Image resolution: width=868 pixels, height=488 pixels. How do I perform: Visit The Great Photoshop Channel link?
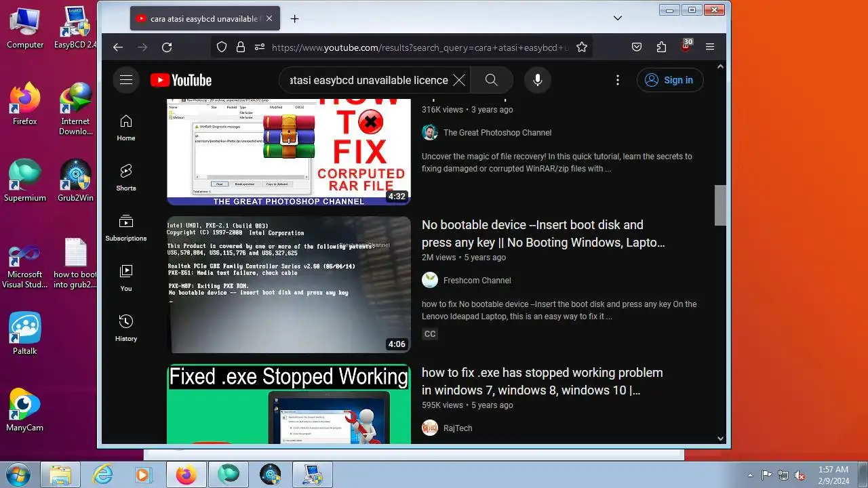[497, 133]
